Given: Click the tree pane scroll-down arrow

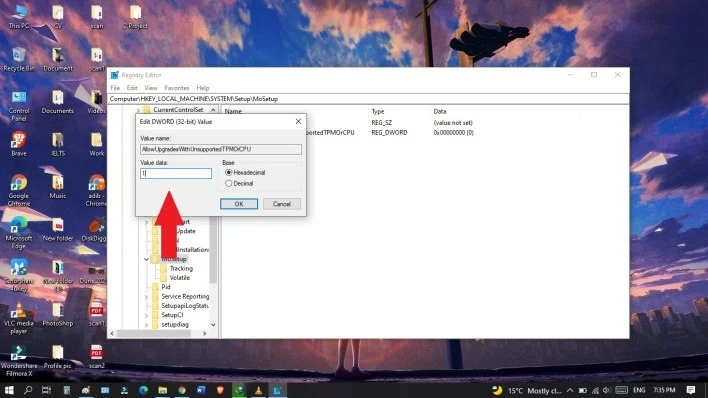Looking at the screenshot, I should [x=213, y=325].
